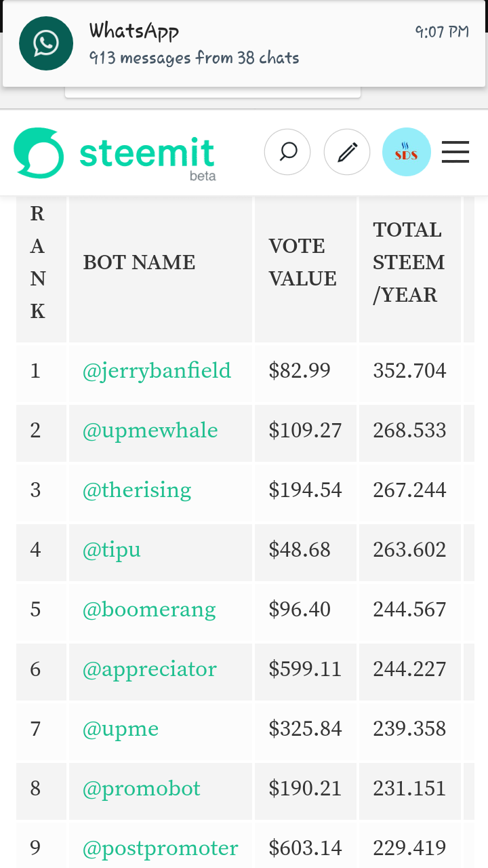488x868 pixels.
Task: Open the WhatsApp notification icon
Action: click(46, 43)
